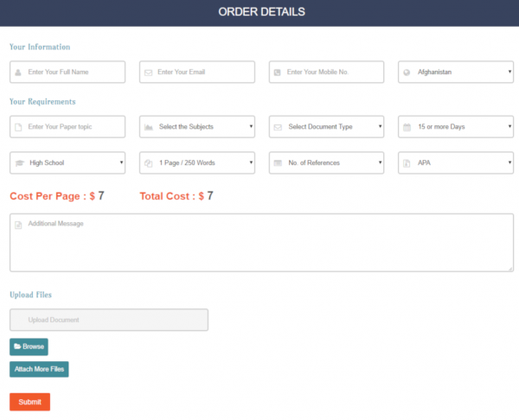Screen dimensions: 519x420
Task: Focus the Additional Message text area
Action: 261,244
